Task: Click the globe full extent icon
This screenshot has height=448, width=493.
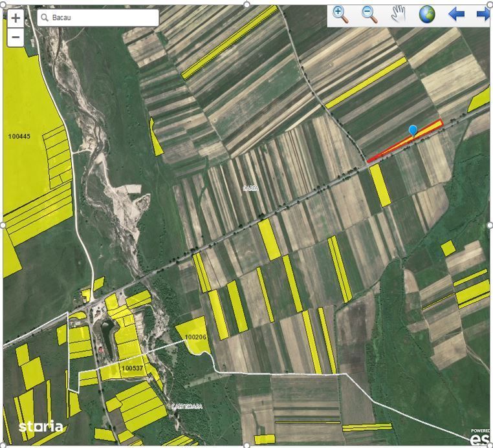Action: (427, 14)
